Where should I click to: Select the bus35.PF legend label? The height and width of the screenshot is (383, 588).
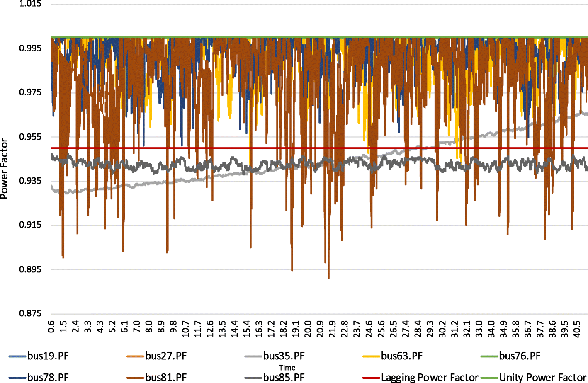click(x=284, y=356)
